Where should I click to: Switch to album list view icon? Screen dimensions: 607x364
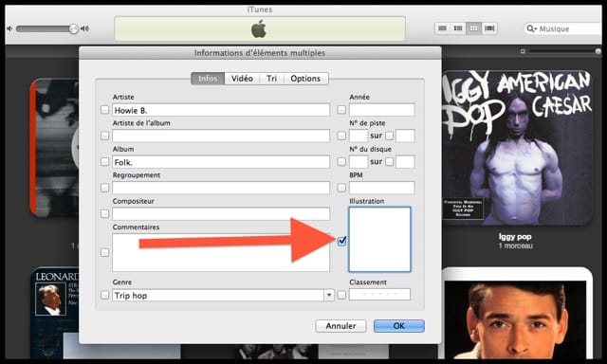(458, 28)
